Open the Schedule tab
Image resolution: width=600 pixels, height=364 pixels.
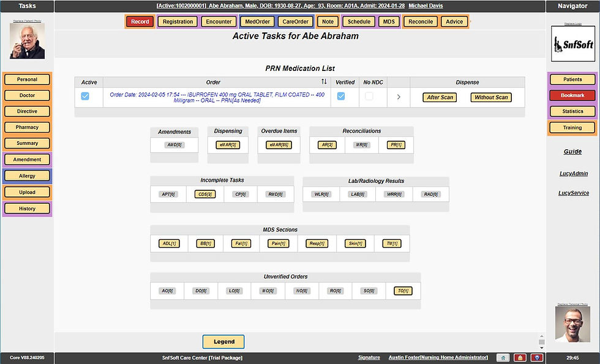click(359, 22)
